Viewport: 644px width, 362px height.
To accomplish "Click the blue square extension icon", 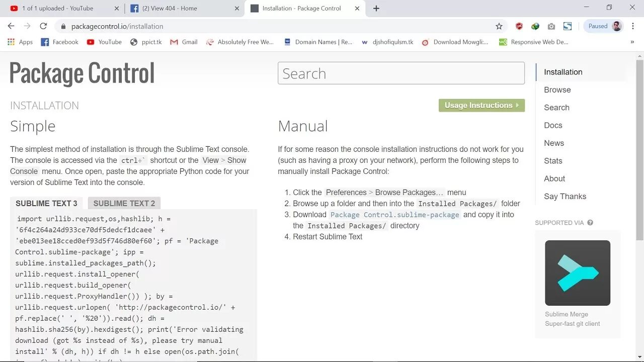I will coord(568,26).
